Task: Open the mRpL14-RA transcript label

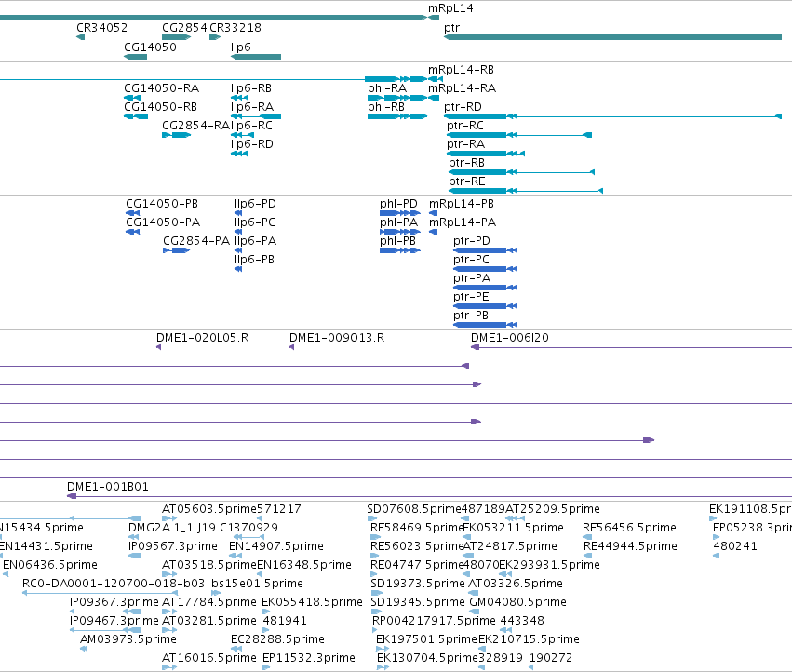Action: 463,88
